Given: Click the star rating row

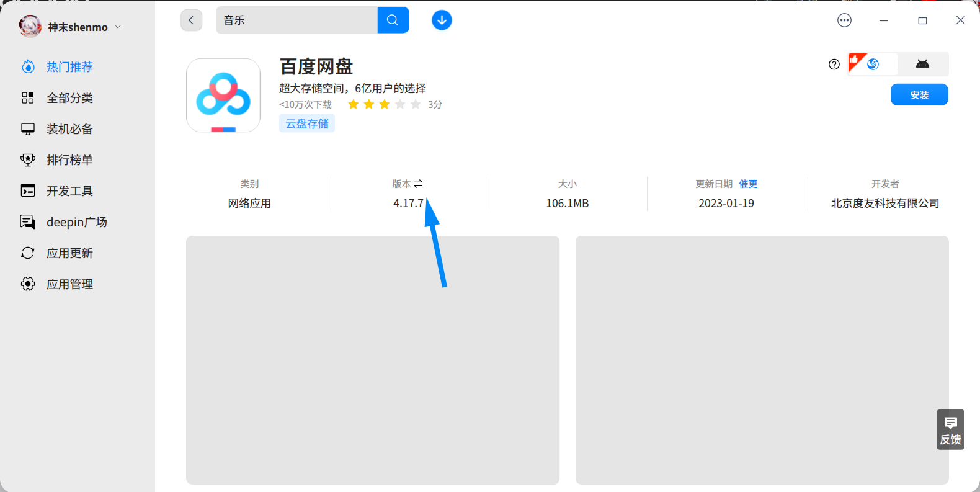Looking at the screenshot, I should click(385, 104).
